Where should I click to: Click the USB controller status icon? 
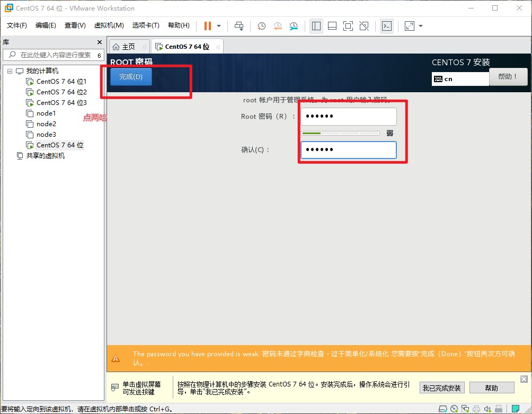point(499,409)
